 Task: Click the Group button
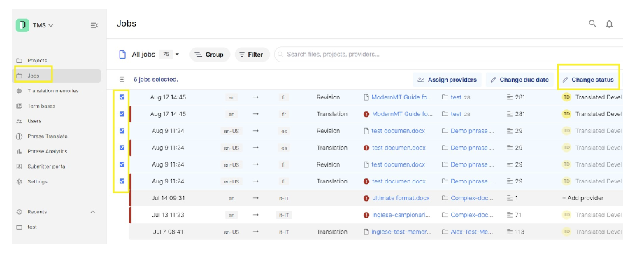(210, 55)
